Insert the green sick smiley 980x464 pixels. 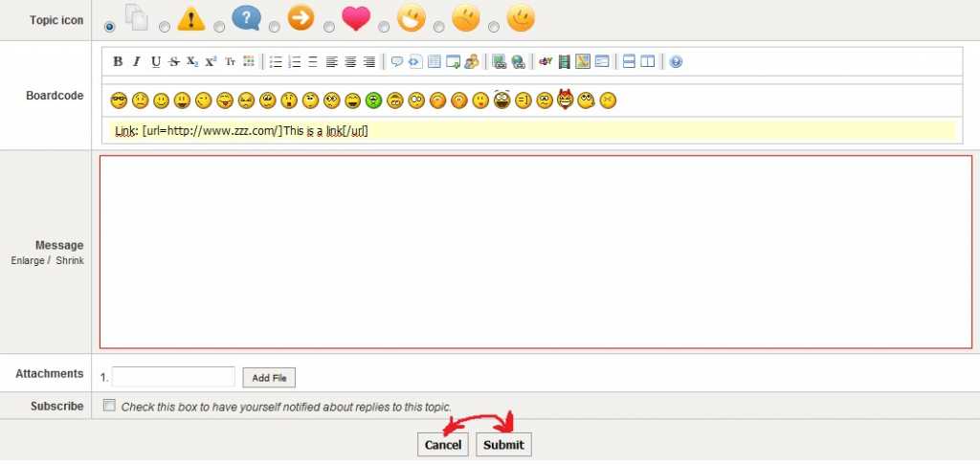[x=374, y=99]
